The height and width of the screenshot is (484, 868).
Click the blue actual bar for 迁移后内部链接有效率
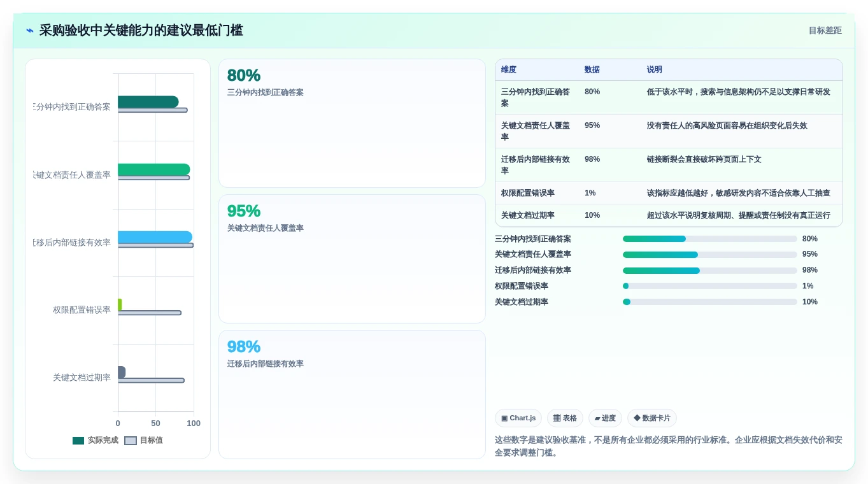coord(155,237)
